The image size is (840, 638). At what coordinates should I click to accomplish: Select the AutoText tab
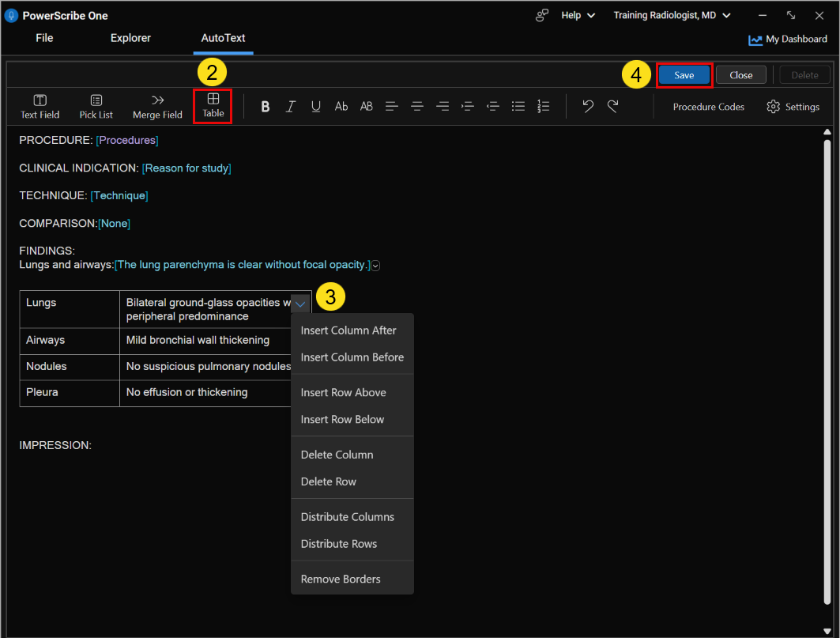[223, 38]
